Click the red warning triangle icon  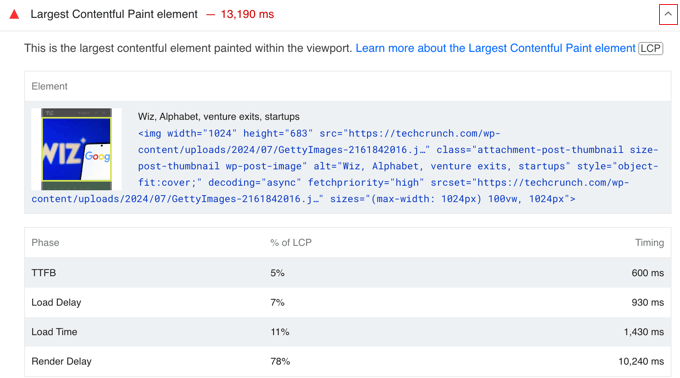(x=14, y=14)
